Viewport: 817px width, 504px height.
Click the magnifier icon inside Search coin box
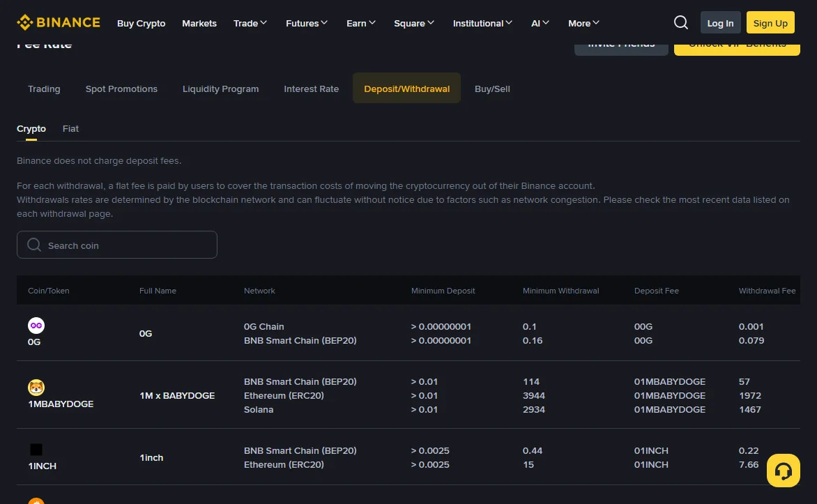pos(34,245)
